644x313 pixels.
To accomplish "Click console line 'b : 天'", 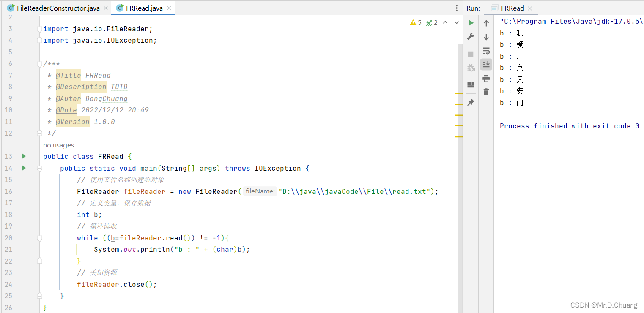I will pyautogui.click(x=512, y=79).
